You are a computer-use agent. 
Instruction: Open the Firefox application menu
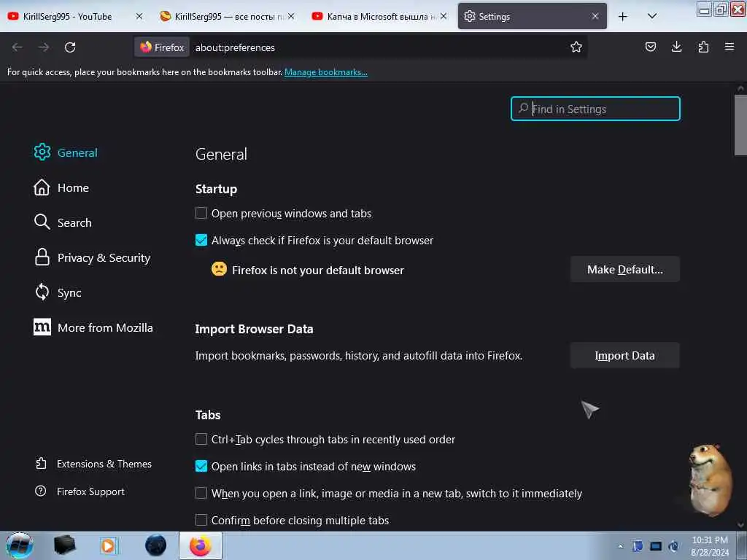coord(729,47)
